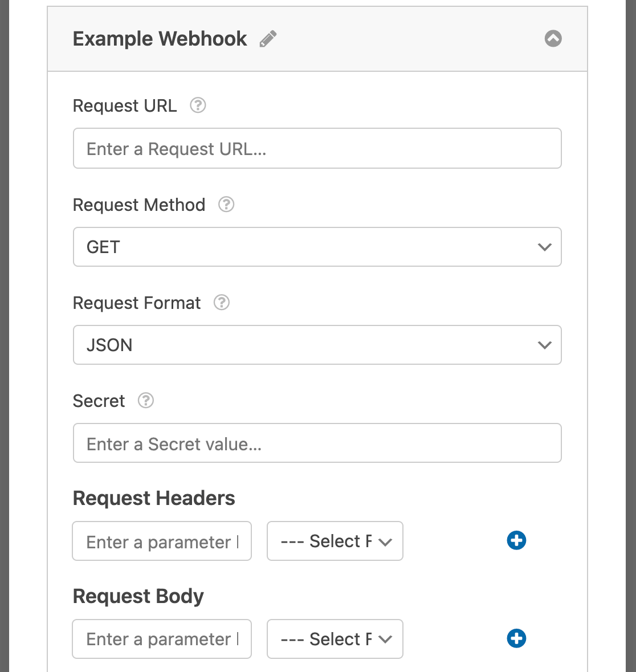Viewport: 636px width, 672px height.
Task: Open the Request Method dropdown showing GET
Action: click(317, 247)
